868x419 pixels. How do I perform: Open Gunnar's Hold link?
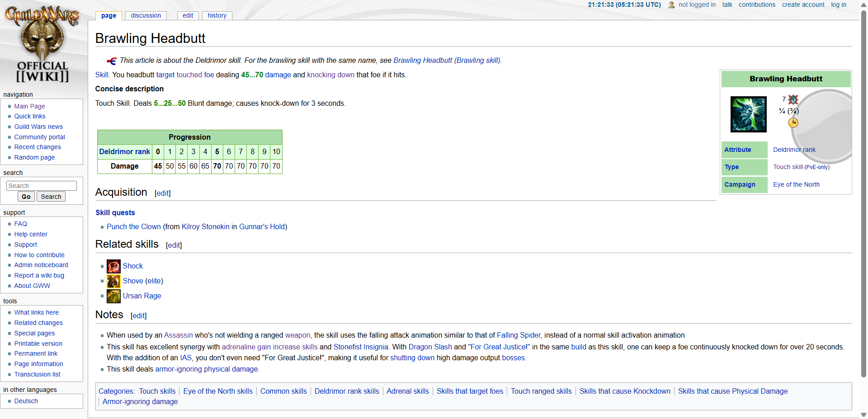262,227
